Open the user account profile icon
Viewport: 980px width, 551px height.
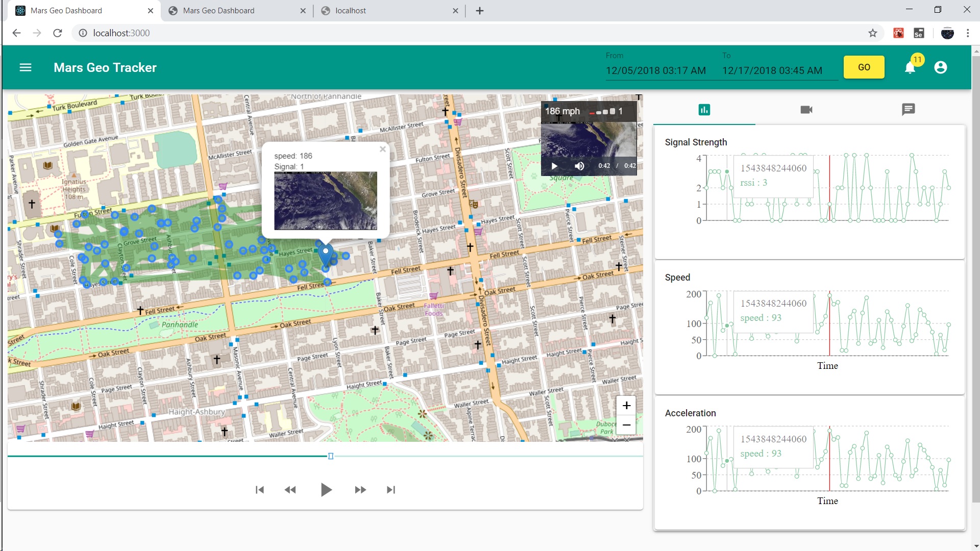(941, 67)
